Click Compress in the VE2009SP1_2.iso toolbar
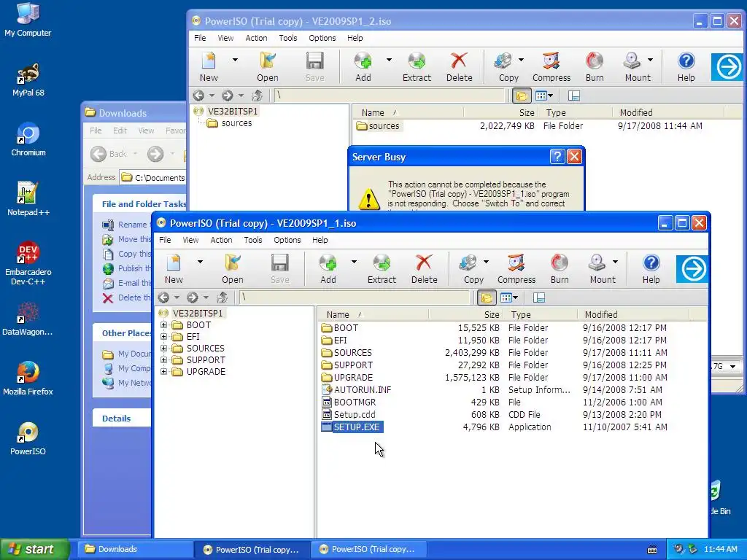Screen dimensions: 747x560 (x=551, y=66)
